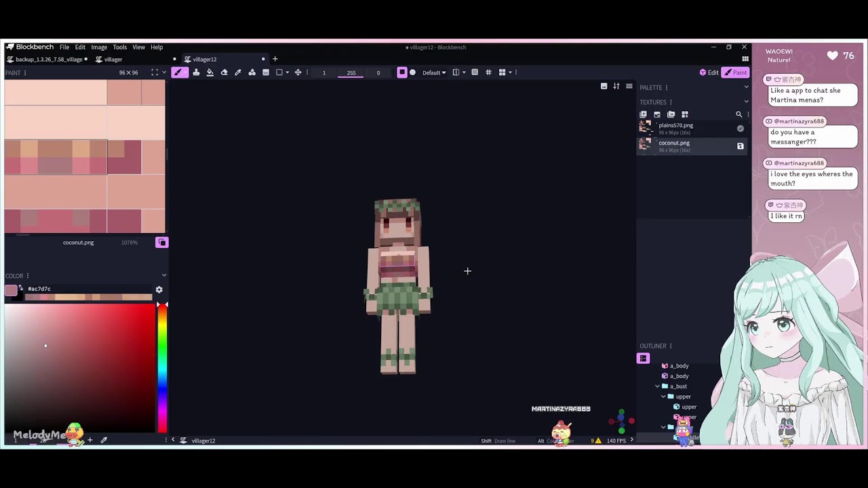Set brush softness value field

(x=378, y=73)
